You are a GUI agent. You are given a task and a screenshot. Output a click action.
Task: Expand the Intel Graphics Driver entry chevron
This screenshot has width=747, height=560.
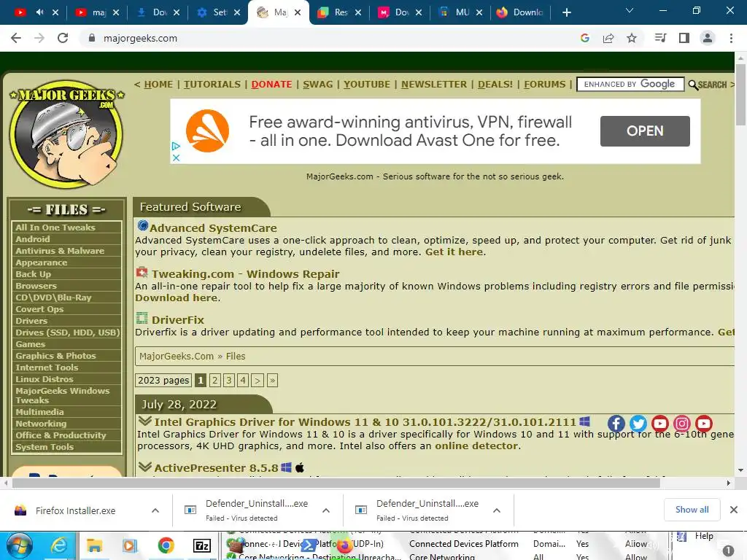coord(145,421)
